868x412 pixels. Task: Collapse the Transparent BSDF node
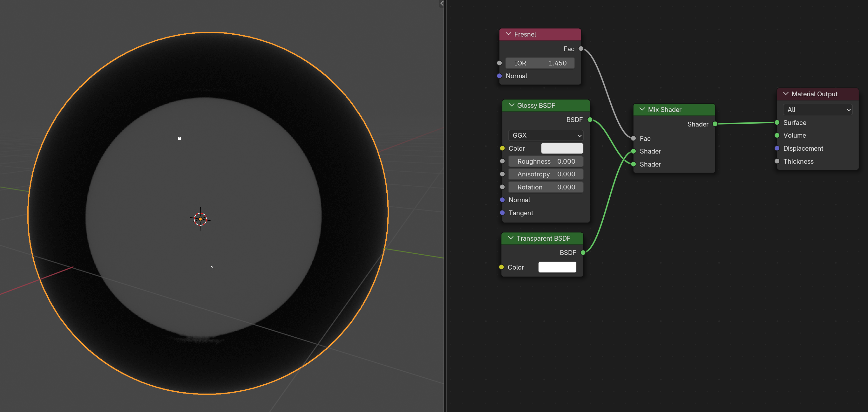pyautogui.click(x=511, y=238)
